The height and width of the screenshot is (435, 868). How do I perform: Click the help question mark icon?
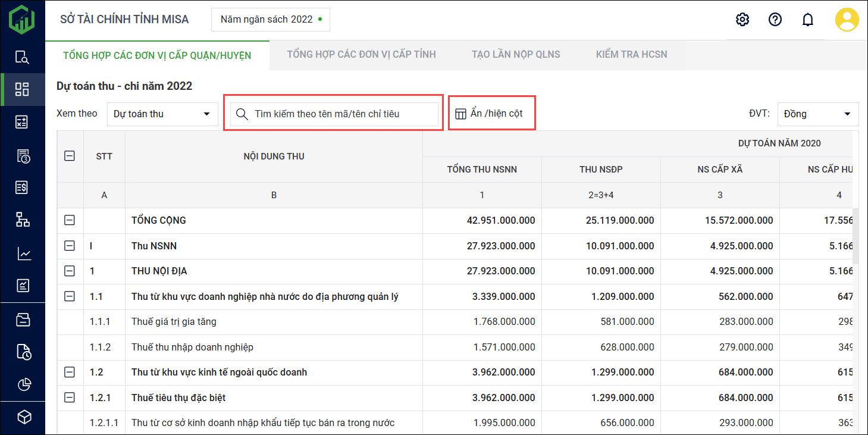coord(775,20)
